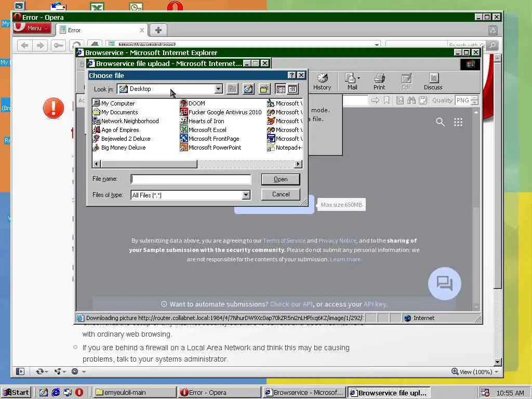Select the Error tab in Opera
532x399 pixels.
pyautogui.click(x=102, y=30)
